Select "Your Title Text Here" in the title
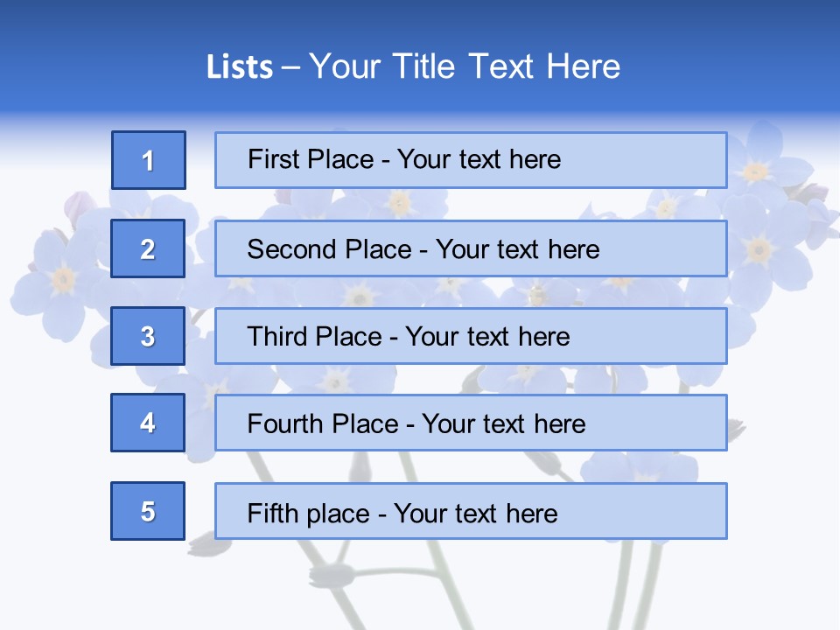The width and height of the screenshot is (840, 630). [x=465, y=66]
